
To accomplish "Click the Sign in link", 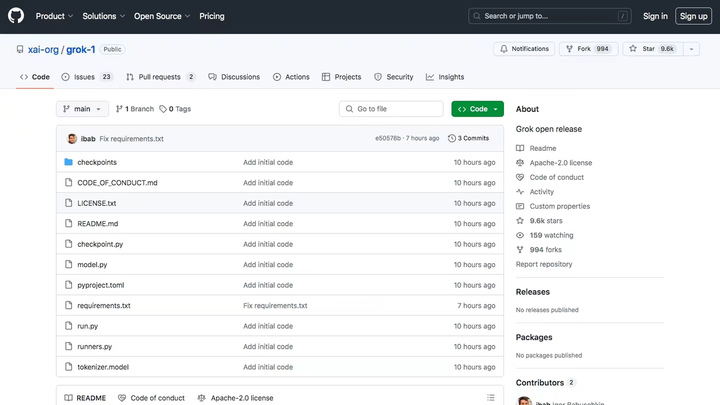I will pos(655,16).
